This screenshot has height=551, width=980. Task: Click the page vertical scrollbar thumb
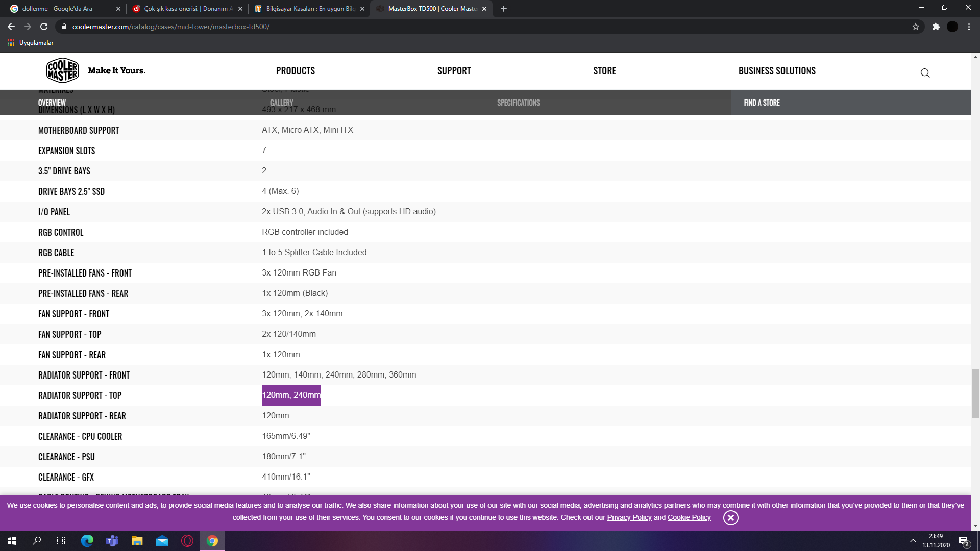pos(975,393)
